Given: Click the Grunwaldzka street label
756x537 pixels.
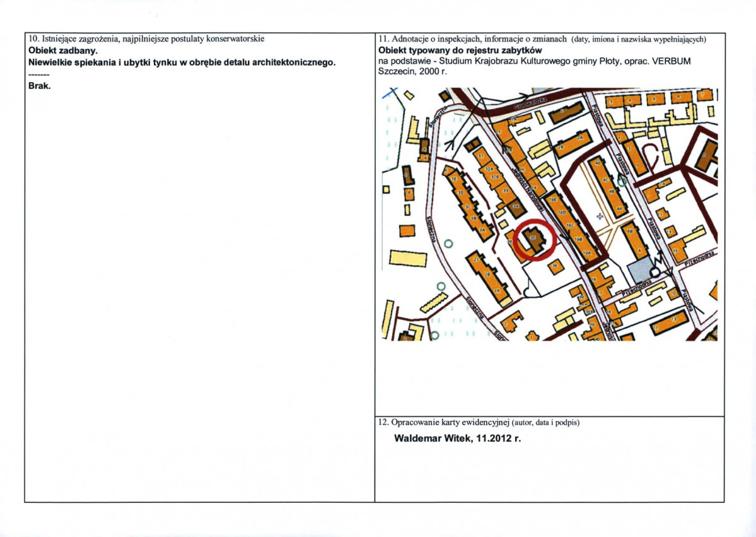Looking at the screenshot, I should point(530,103).
